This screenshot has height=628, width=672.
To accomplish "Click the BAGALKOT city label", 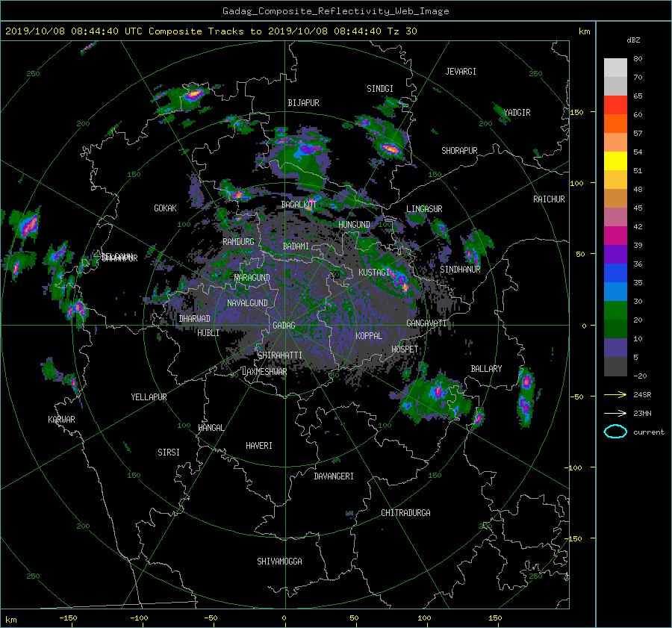I will [x=299, y=205].
